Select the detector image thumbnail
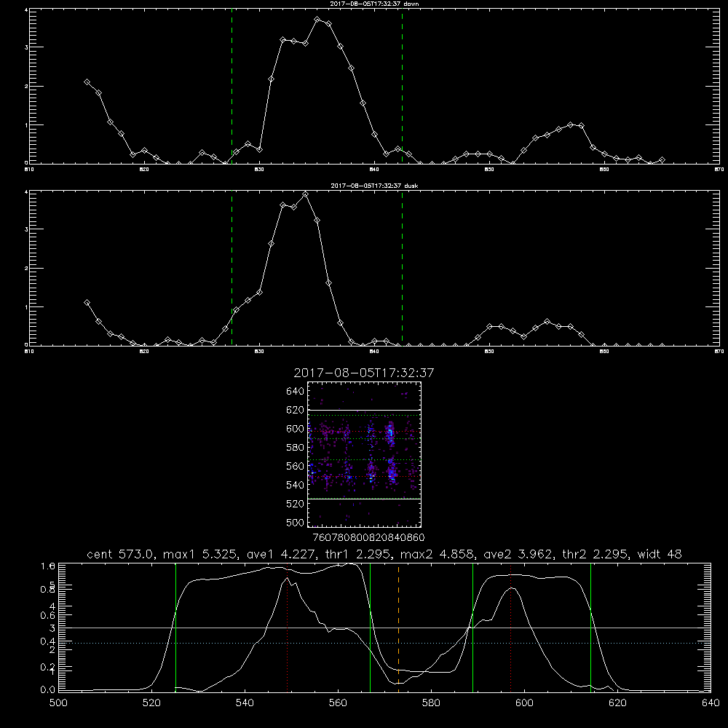728x728 pixels. (x=365, y=454)
